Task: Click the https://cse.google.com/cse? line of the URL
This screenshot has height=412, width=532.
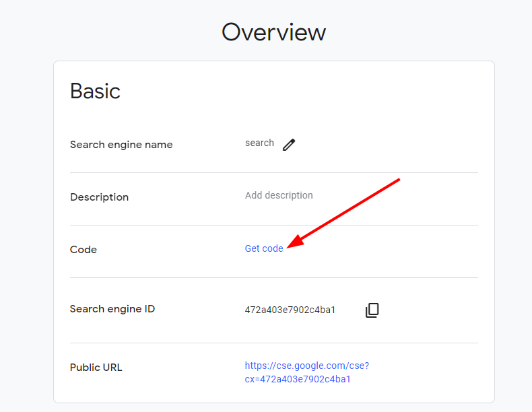Action: coord(306,366)
